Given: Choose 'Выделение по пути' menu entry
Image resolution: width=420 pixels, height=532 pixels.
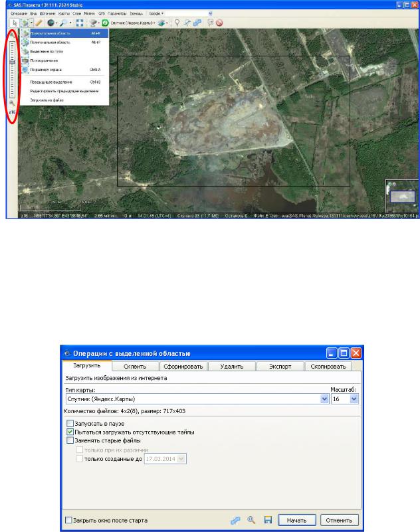Looking at the screenshot, I should tap(64, 51).
